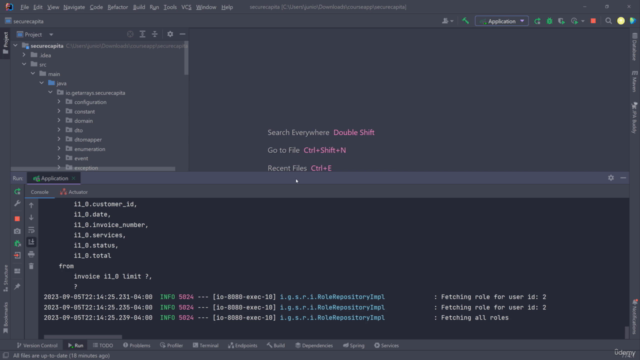The image size is (640, 360).
Task: Toggle the Bookmarks side tool window
Action: 5,318
